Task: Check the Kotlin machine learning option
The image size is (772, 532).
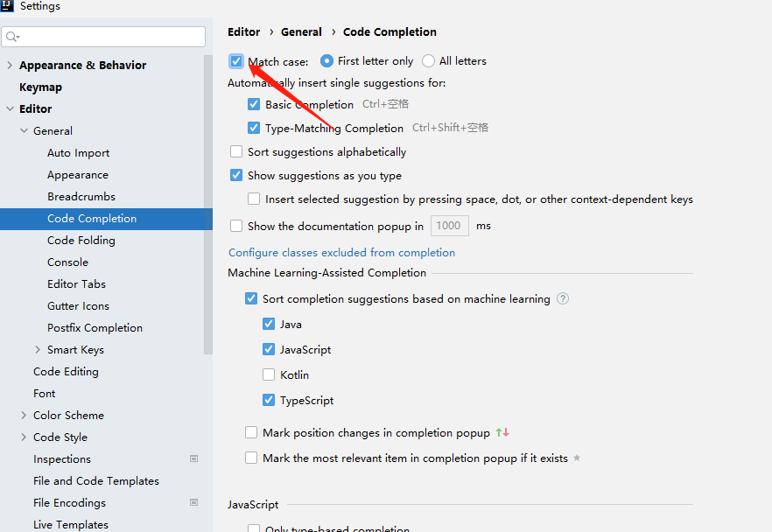Action: pyautogui.click(x=269, y=374)
